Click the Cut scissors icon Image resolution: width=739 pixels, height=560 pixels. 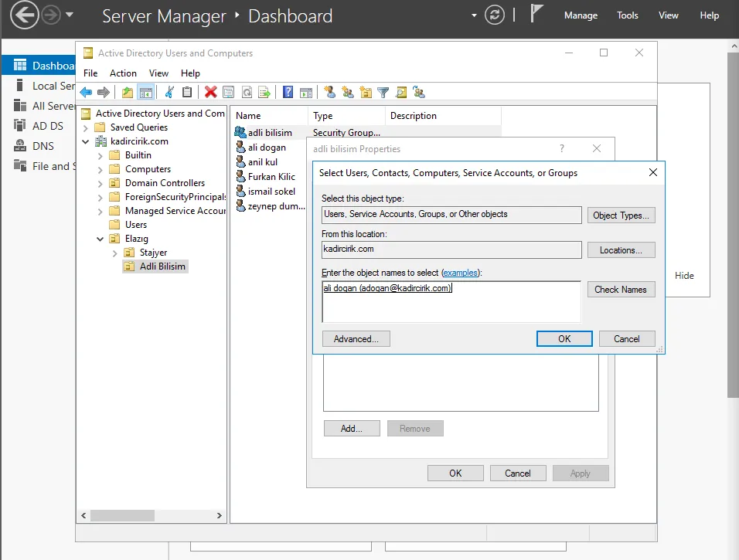tap(169, 93)
